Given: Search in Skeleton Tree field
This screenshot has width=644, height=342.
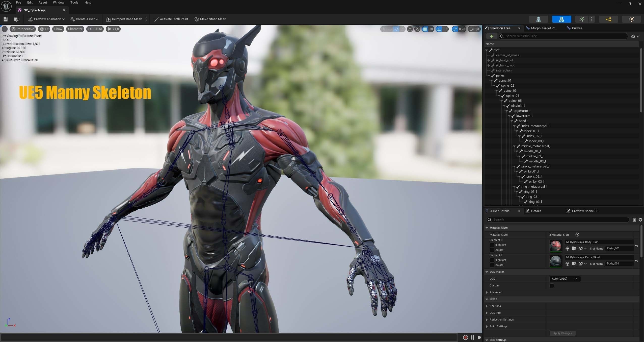Looking at the screenshot, I should 563,36.
